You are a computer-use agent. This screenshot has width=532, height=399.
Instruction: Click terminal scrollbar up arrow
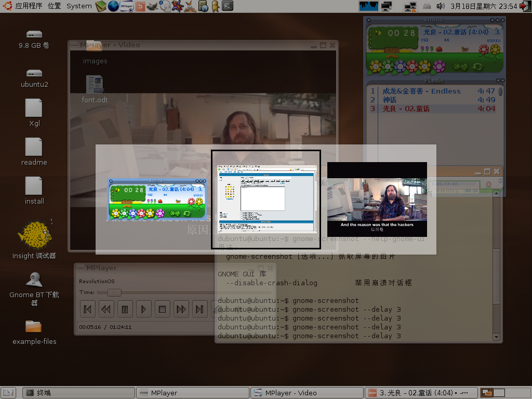(496, 193)
